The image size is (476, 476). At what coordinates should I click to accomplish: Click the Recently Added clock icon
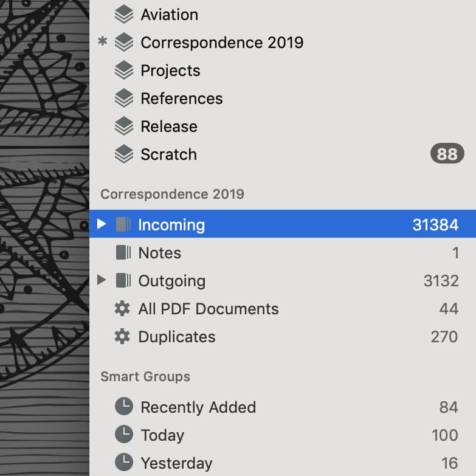click(124, 407)
